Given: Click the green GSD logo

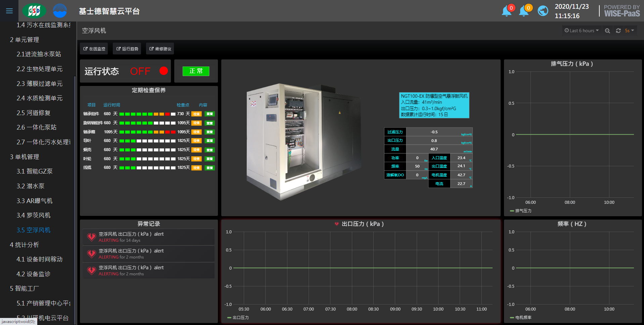Looking at the screenshot, I should point(34,11).
